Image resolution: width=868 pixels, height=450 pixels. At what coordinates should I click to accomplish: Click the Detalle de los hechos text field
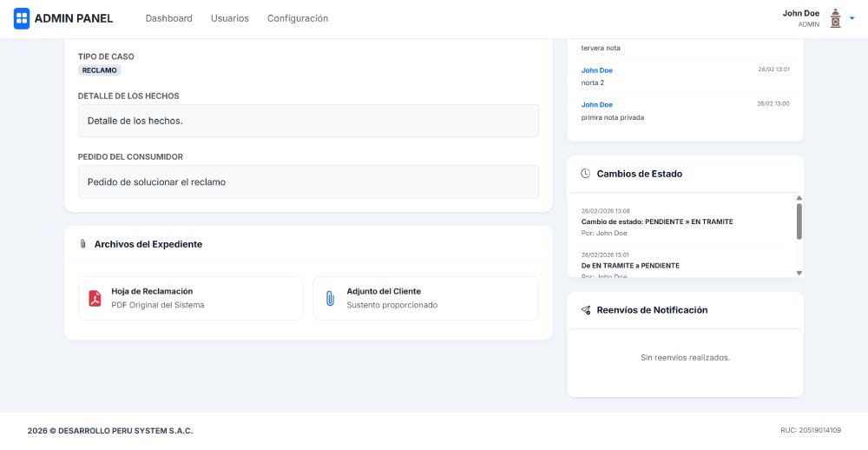308,121
